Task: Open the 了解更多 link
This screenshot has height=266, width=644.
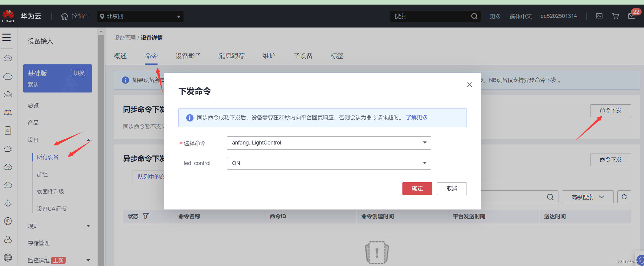Action: click(x=417, y=118)
